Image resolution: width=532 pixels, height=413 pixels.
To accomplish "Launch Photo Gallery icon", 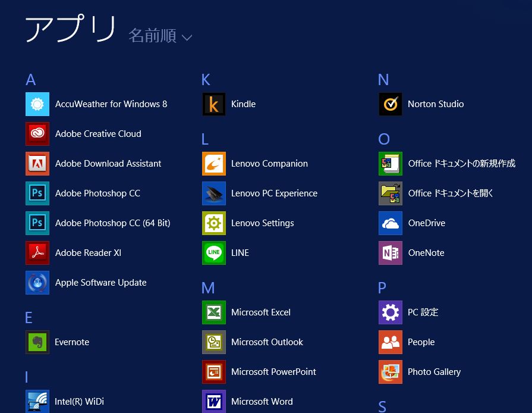I will tap(391, 372).
